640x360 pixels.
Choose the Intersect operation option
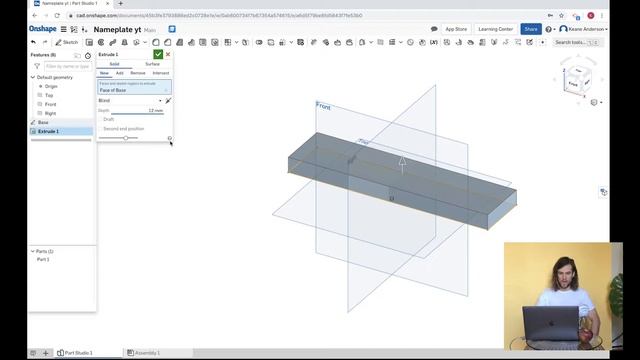point(161,73)
